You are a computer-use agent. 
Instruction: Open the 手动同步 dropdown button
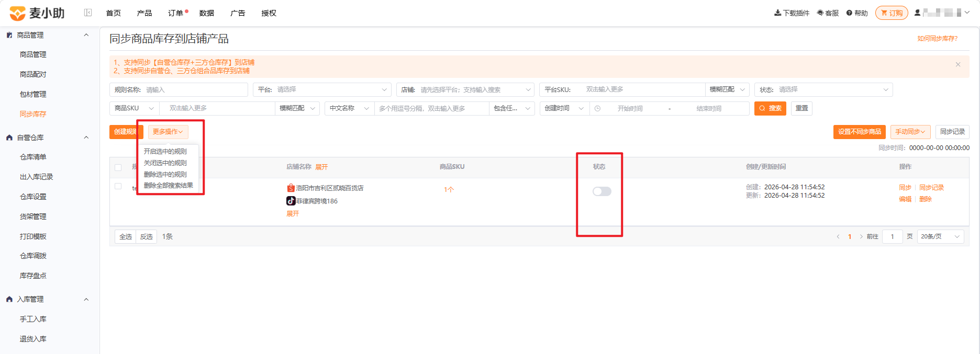(x=910, y=132)
